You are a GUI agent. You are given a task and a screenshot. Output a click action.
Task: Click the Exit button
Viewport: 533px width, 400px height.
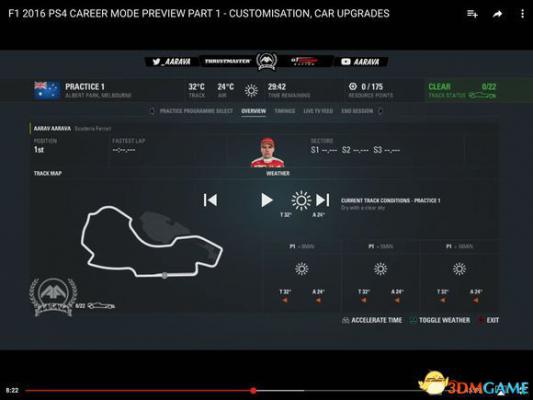489,320
